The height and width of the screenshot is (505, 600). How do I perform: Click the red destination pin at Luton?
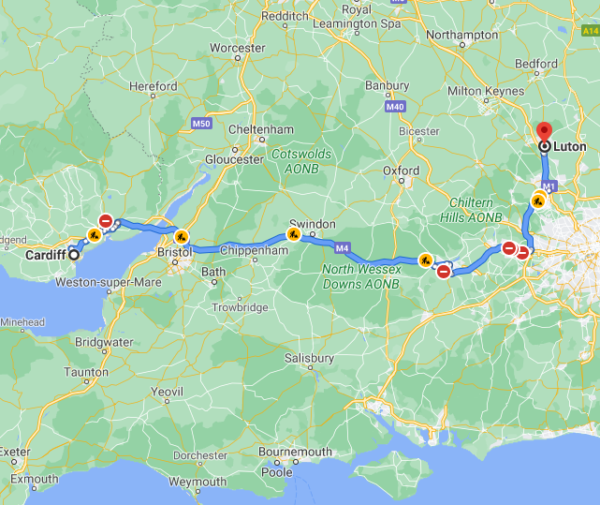pos(544,132)
